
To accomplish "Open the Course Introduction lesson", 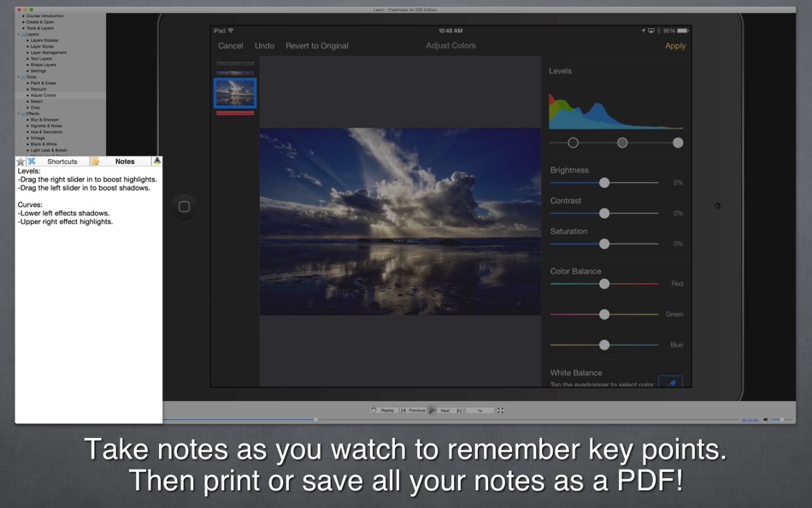I will tap(44, 16).
